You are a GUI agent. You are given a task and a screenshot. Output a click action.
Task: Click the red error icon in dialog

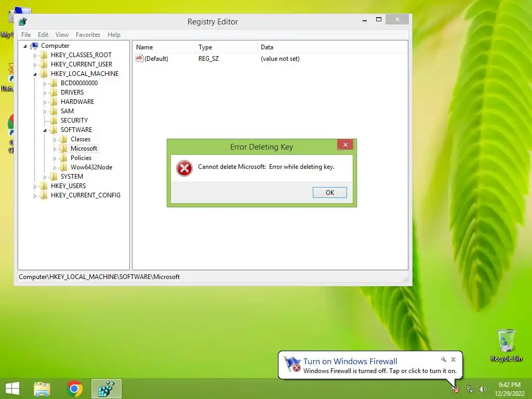[x=184, y=168]
